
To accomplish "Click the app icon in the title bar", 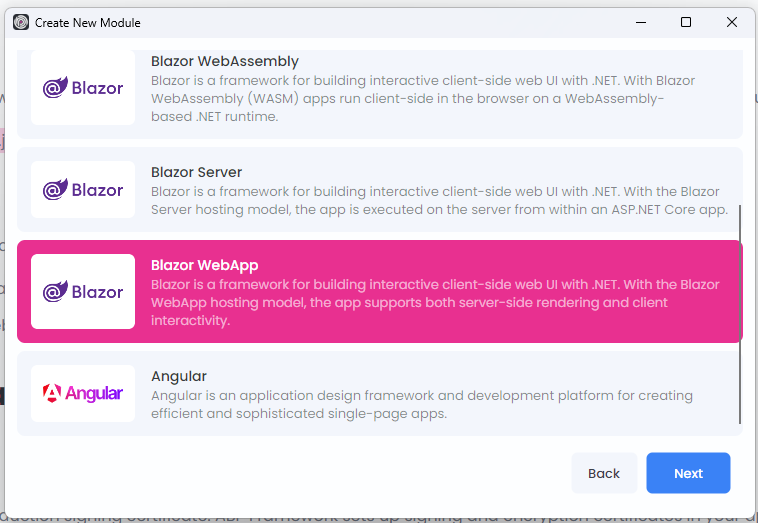I will pos(21,22).
